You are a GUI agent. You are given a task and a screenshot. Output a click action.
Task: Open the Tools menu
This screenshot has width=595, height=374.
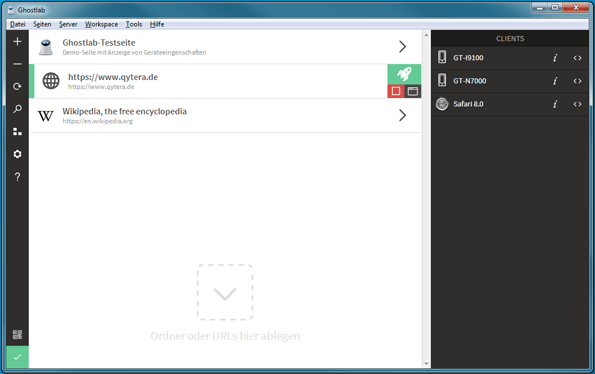point(134,24)
